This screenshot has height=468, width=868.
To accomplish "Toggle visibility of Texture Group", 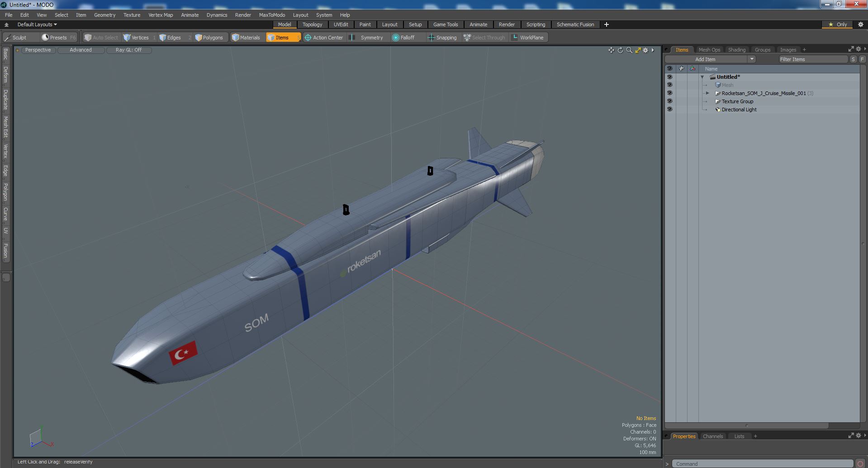I will click(669, 101).
